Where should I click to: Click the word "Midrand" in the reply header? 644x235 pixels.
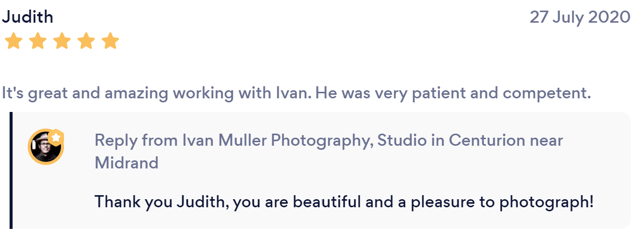[126, 162]
